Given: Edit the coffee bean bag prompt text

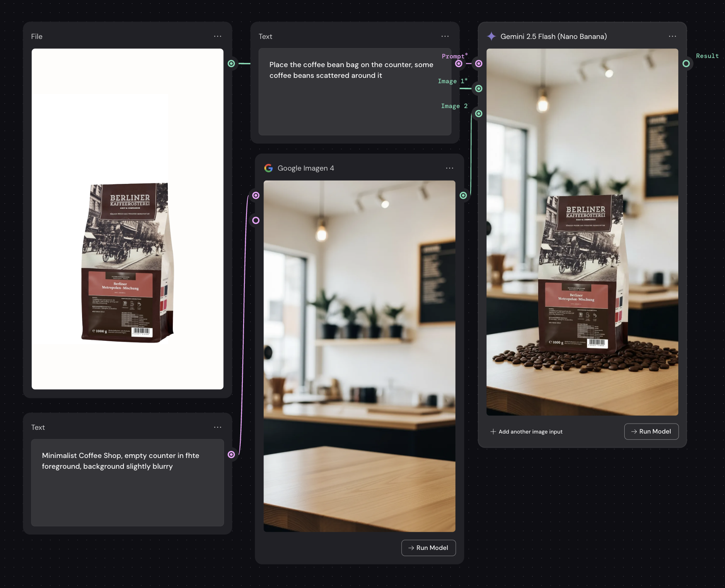Looking at the screenshot, I should (355, 92).
